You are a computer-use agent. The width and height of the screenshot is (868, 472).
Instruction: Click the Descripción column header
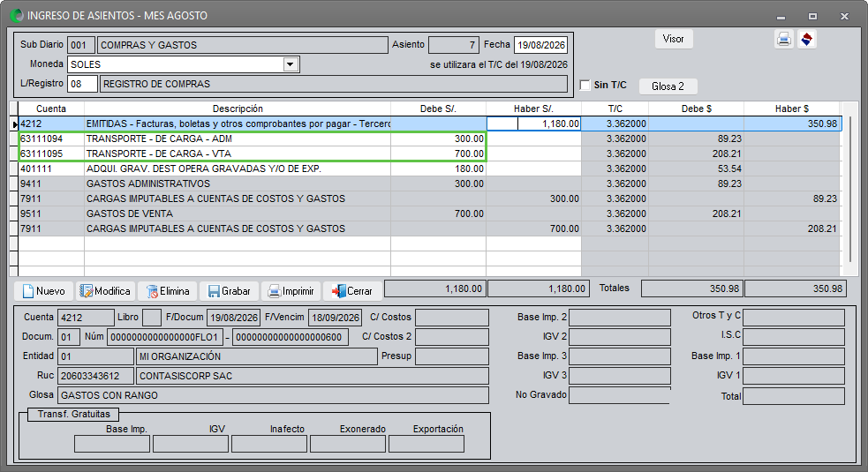[238, 109]
